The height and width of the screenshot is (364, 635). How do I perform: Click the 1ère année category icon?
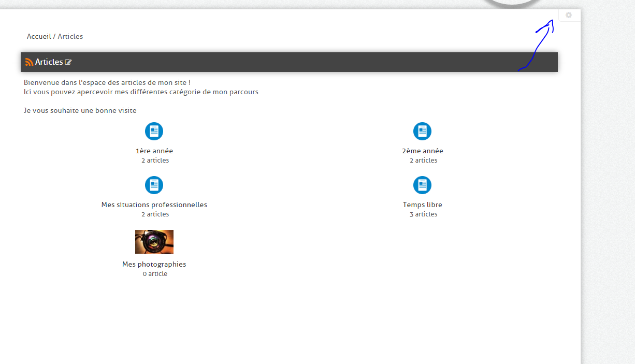(x=154, y=131)
